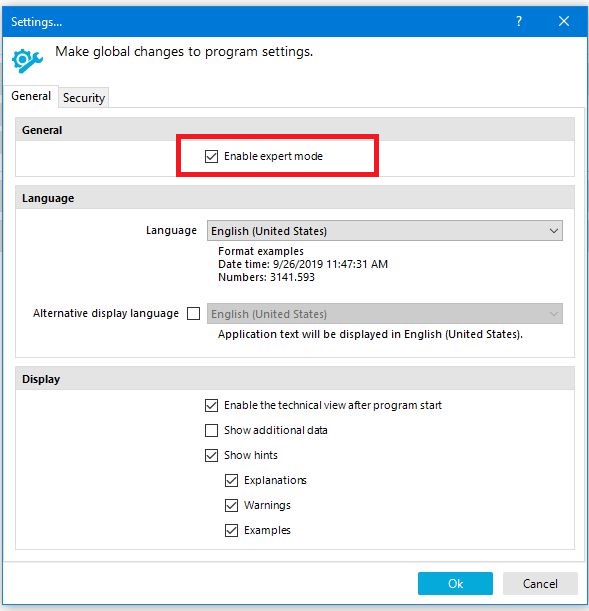Viewport: 589px width, 611px height.
Task: Click the help question mark button
Action: [x=518, y=21]
